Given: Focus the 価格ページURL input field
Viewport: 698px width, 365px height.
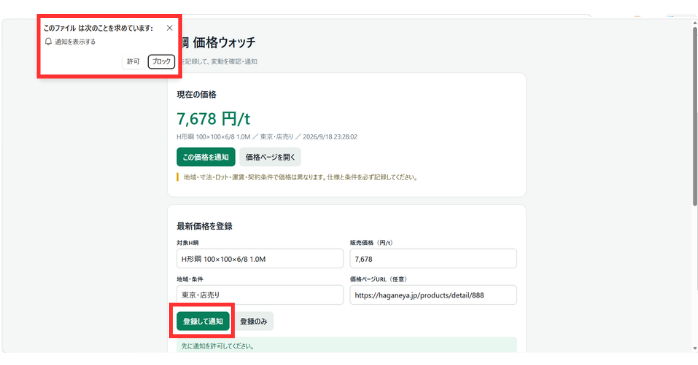Looking at the screenshot, I should click(433, 295).
